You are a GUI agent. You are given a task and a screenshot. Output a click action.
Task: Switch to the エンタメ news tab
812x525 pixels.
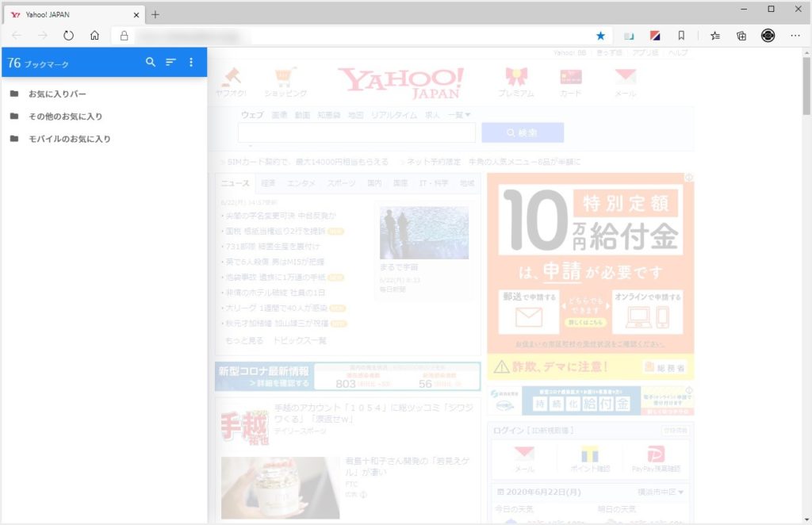coord(301,183)
